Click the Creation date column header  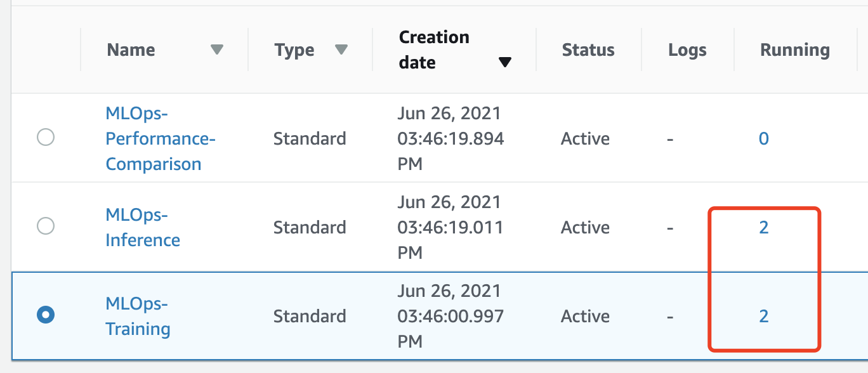click(434, 49)
